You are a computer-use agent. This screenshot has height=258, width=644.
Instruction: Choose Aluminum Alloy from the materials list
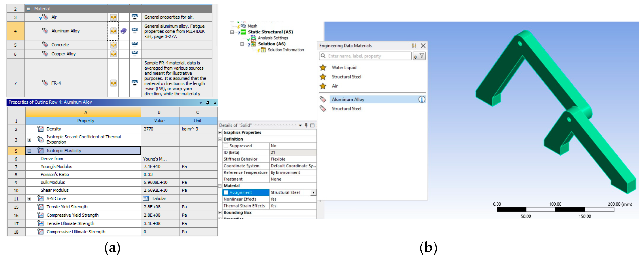[348, 99]
